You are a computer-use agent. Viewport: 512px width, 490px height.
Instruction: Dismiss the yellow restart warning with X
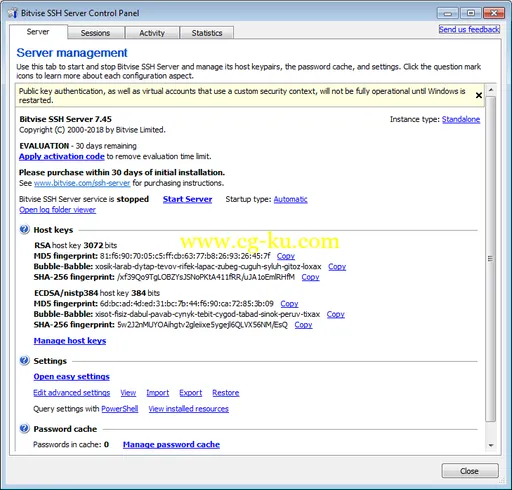[479, 95]
